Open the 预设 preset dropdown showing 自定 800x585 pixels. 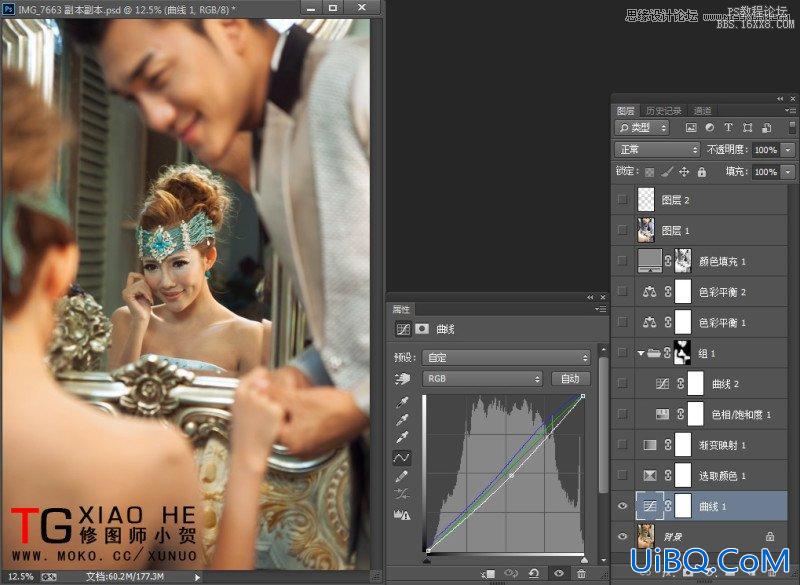point(506,358)
